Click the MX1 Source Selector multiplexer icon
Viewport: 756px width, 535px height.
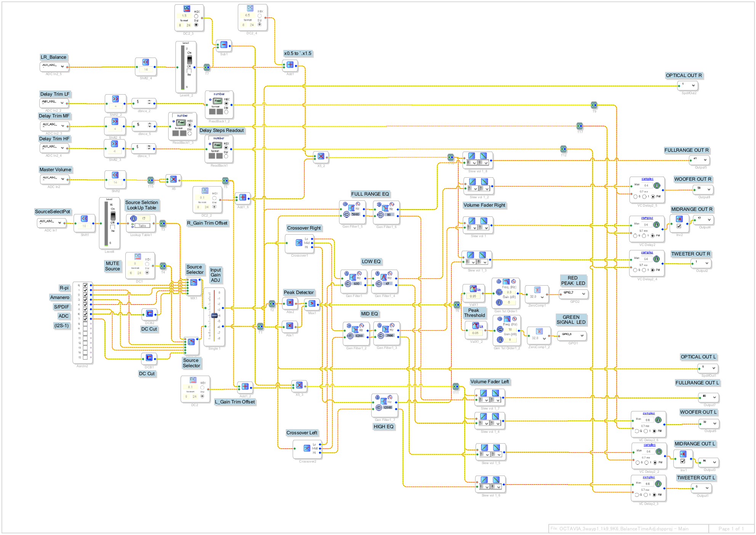[194, 282]
